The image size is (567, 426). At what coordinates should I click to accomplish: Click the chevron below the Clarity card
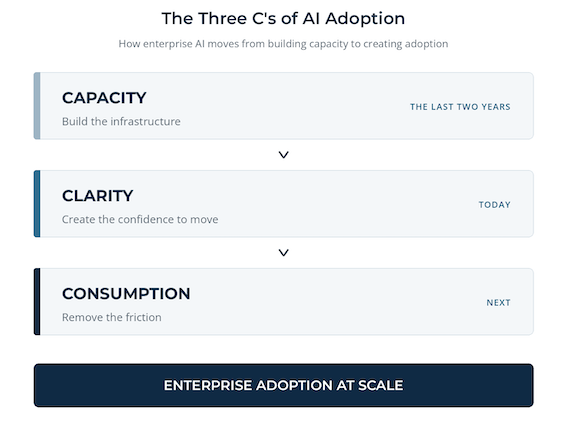284,253
